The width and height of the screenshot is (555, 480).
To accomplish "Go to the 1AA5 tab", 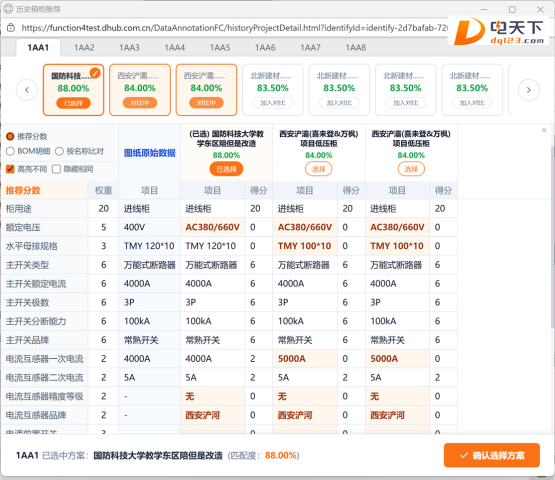I will click(220, 48).
